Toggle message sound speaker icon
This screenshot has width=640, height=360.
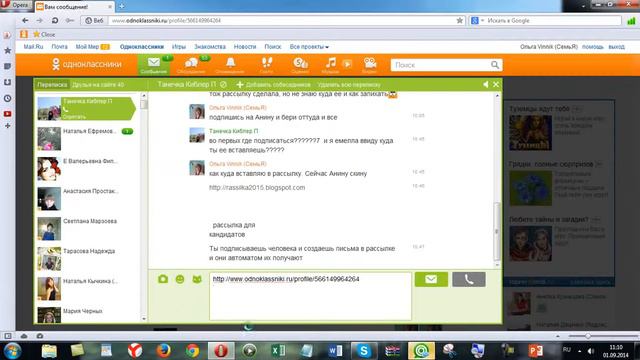[x=485, y=84]
